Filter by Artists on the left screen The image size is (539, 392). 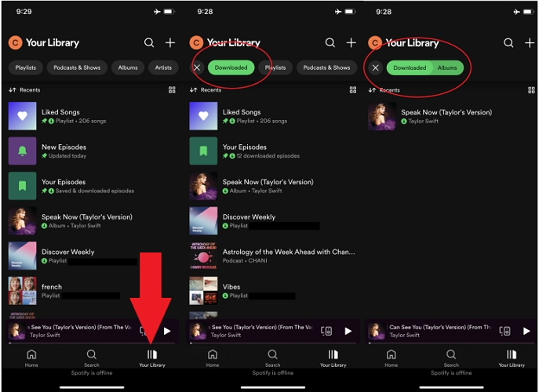click(163, 67)
